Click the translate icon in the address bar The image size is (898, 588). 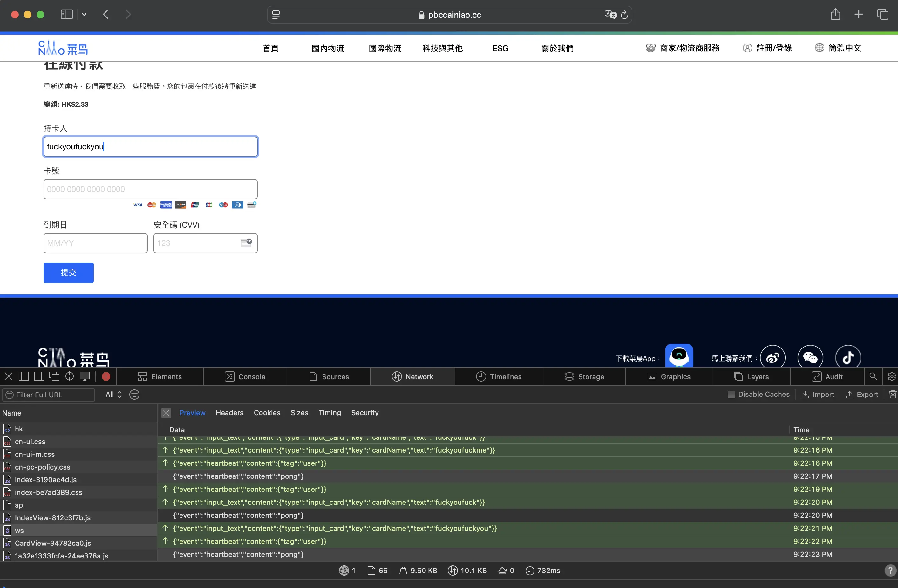tap(610, 15)
